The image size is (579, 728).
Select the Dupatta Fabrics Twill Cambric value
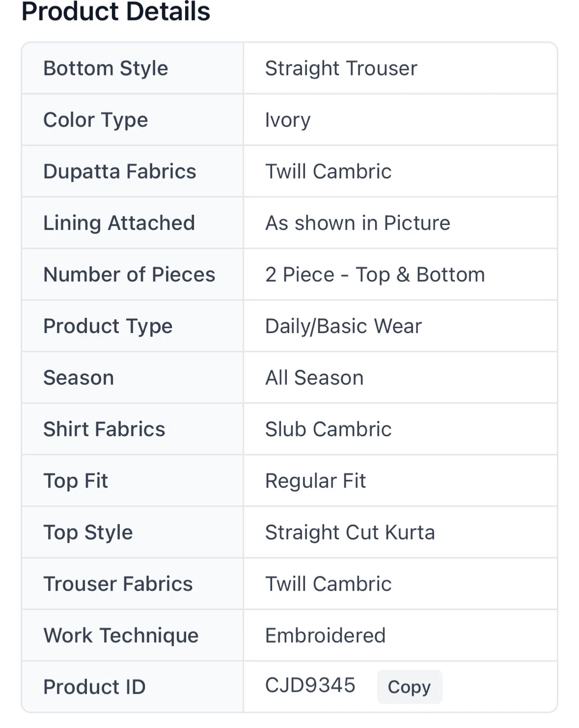click(328, 171)
